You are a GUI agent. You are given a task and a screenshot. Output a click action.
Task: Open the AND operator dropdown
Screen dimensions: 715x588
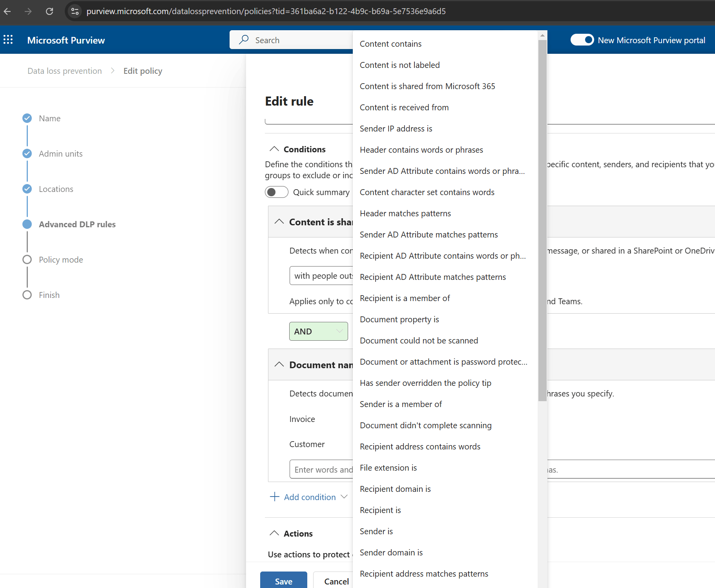319,331
